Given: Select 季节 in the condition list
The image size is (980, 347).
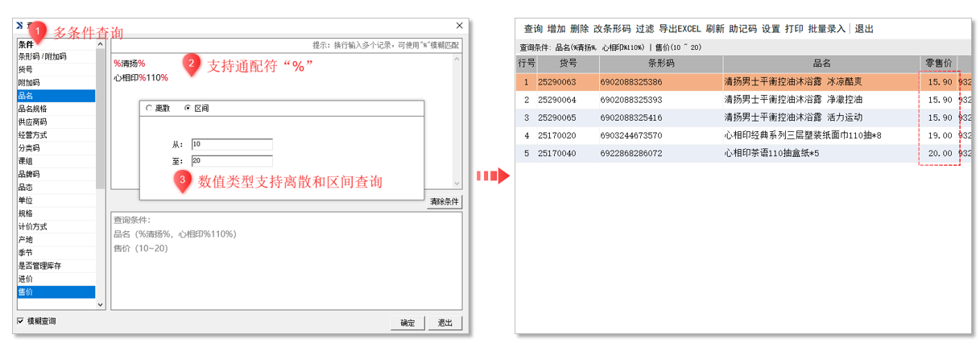Looking at the screenshot, I should (56, 253).
